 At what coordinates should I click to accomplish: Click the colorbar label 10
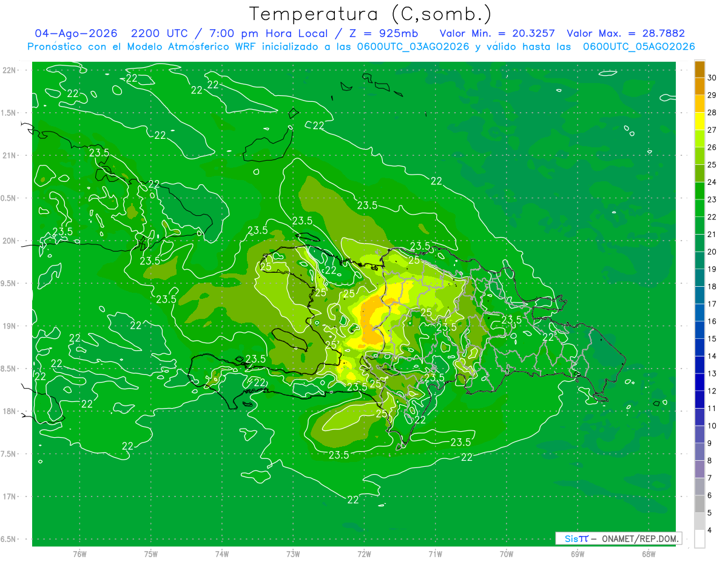point(712,426)
